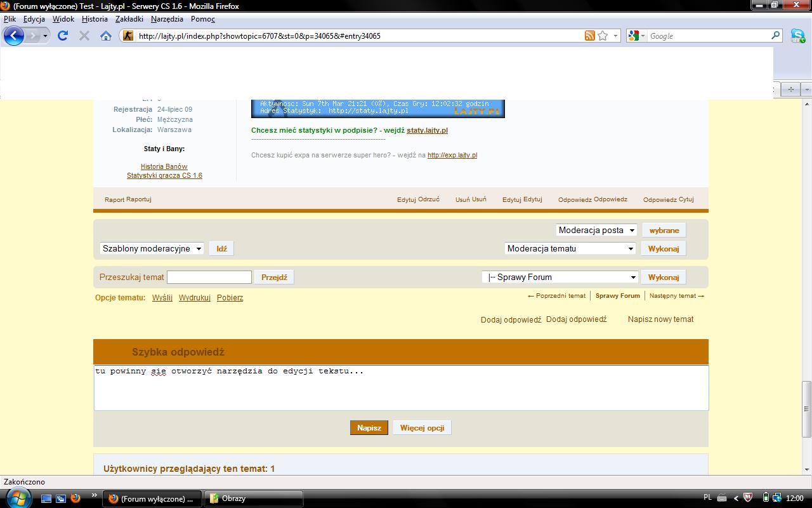Open the Szablony moderacyjne dropdown

click(152, 248)
